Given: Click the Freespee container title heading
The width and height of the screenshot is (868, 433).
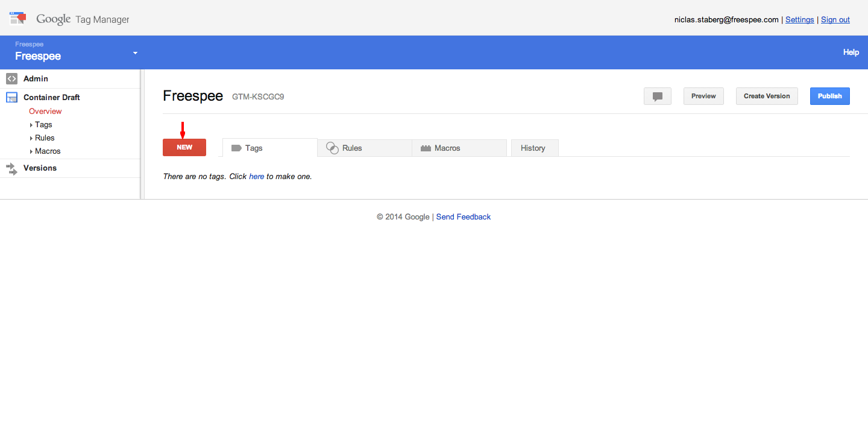Looking at the screenshot, I should click(193, 96).
